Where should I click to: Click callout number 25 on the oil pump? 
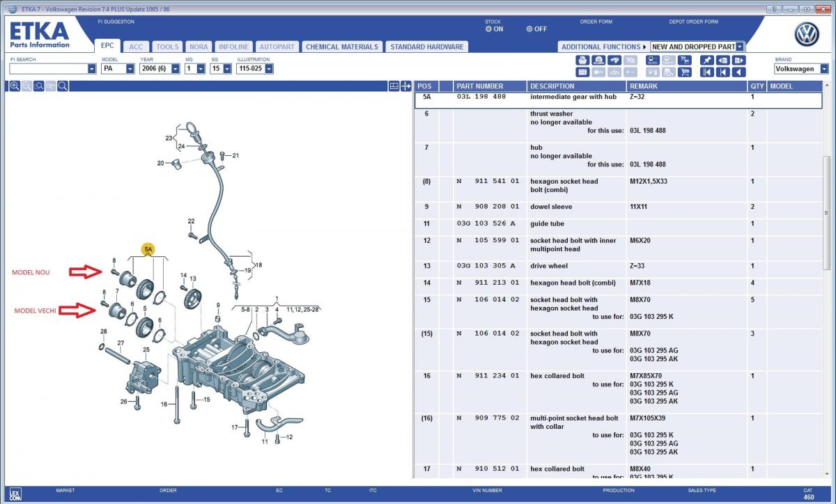tap(146, 349)
